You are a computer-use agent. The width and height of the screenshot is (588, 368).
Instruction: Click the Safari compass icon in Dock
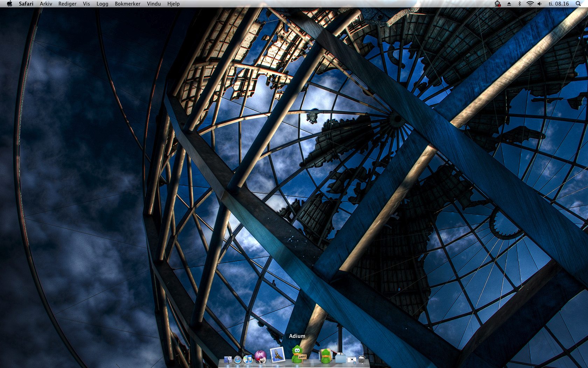(x=238, y=360)
